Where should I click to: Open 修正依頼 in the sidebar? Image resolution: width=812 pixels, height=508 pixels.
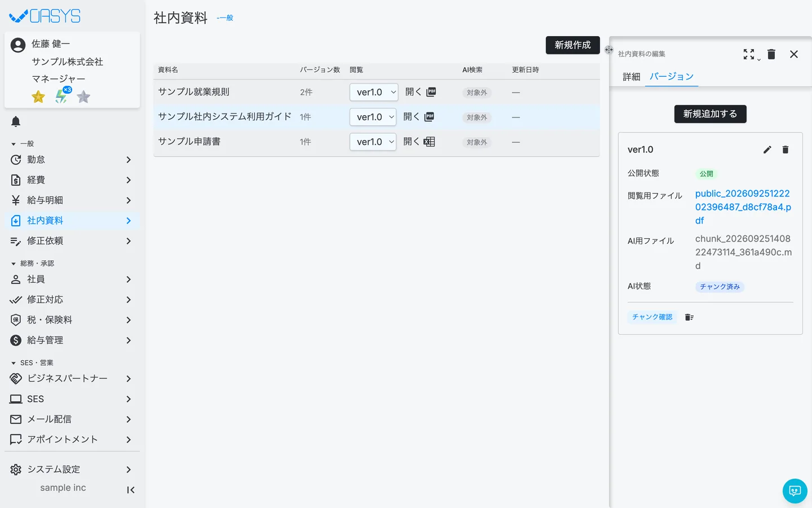click(72, 241)
